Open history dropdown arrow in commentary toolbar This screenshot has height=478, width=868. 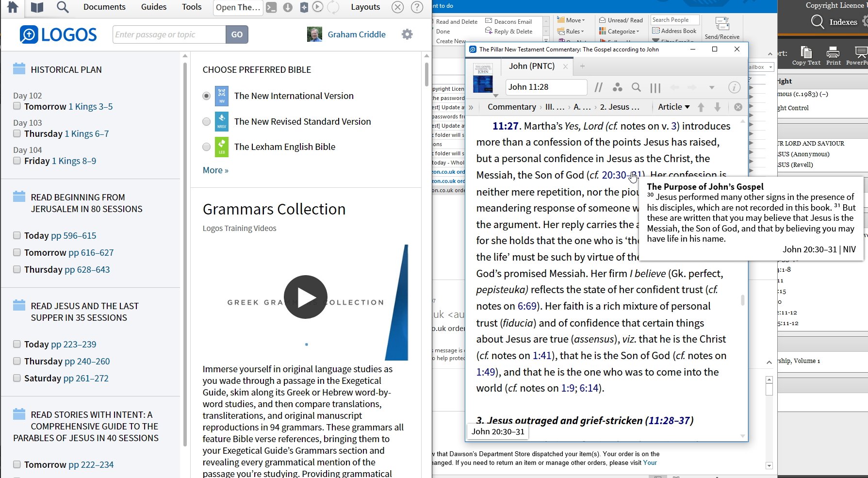point(712,88)
